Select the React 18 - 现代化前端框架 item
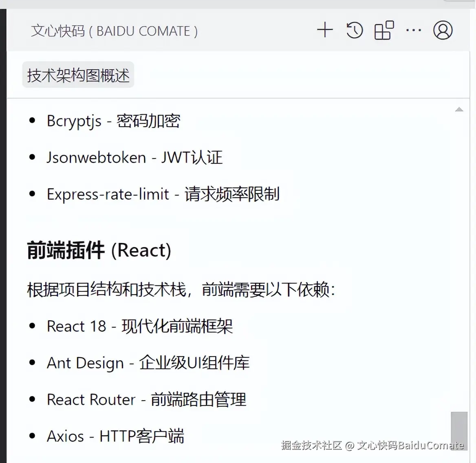 (140, 326)
